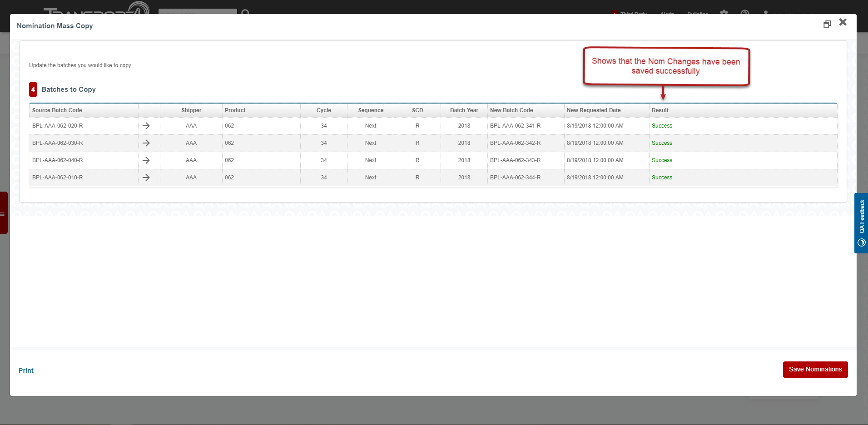This screenshot has height=425, width=868.
Task: Open the red side menu handle on left edge
Action: pyautogui.click(x=4, y=213)
